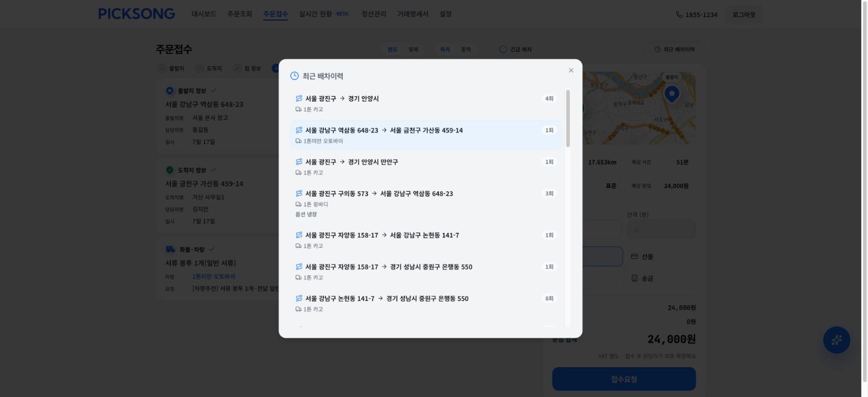Click truck icon next to 1톤 윙바디

coord(298,204)
